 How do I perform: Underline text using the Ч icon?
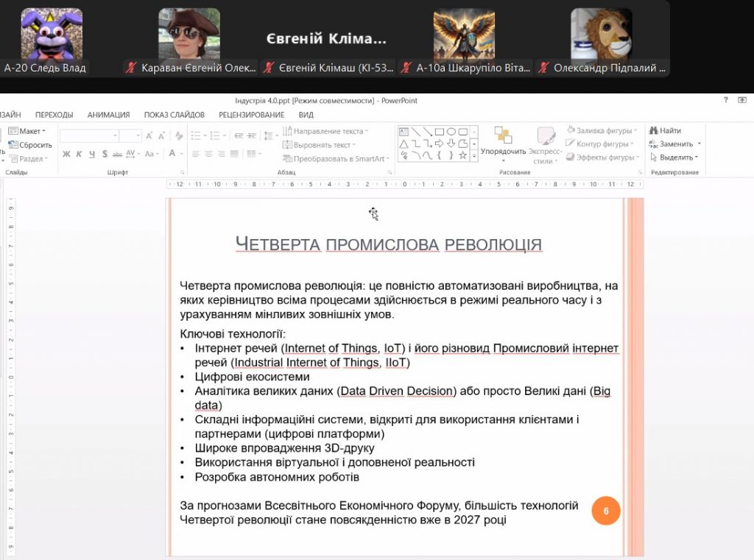click(91, 154)
